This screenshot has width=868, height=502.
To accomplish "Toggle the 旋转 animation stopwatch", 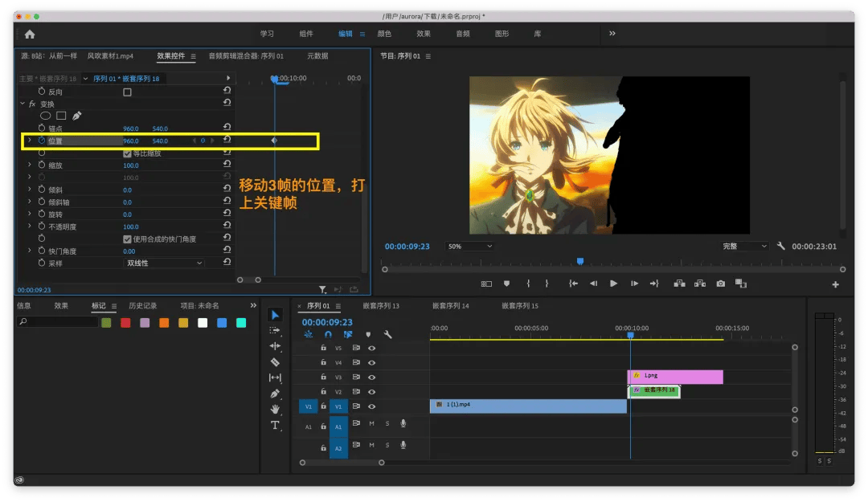I will pyautogui.click(x=42, y=214).
